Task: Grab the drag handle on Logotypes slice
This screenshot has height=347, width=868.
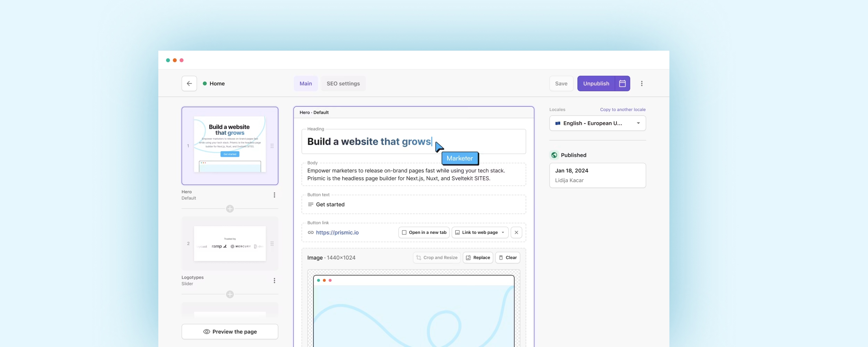Action: [272, 244]
